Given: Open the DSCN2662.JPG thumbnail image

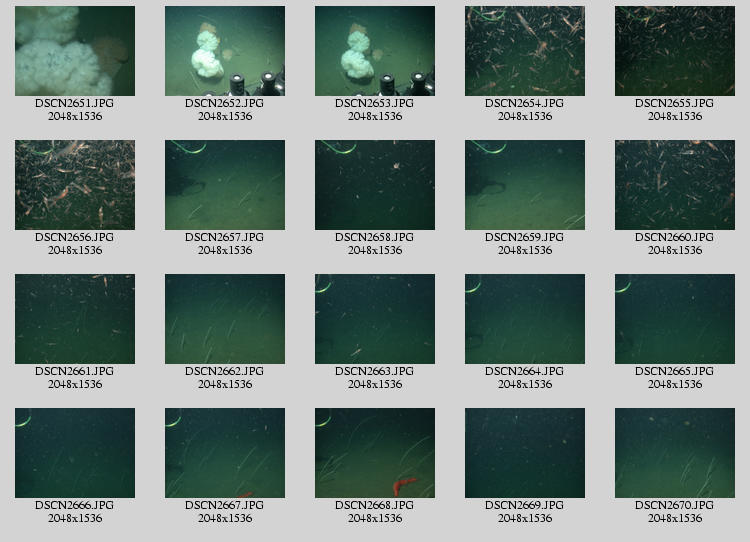Looking at the screenshot, I should pos(225,319).
